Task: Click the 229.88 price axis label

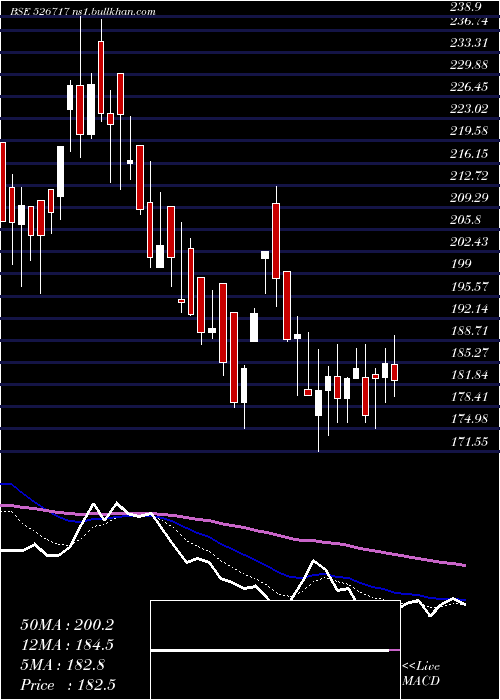Action: 468,65
